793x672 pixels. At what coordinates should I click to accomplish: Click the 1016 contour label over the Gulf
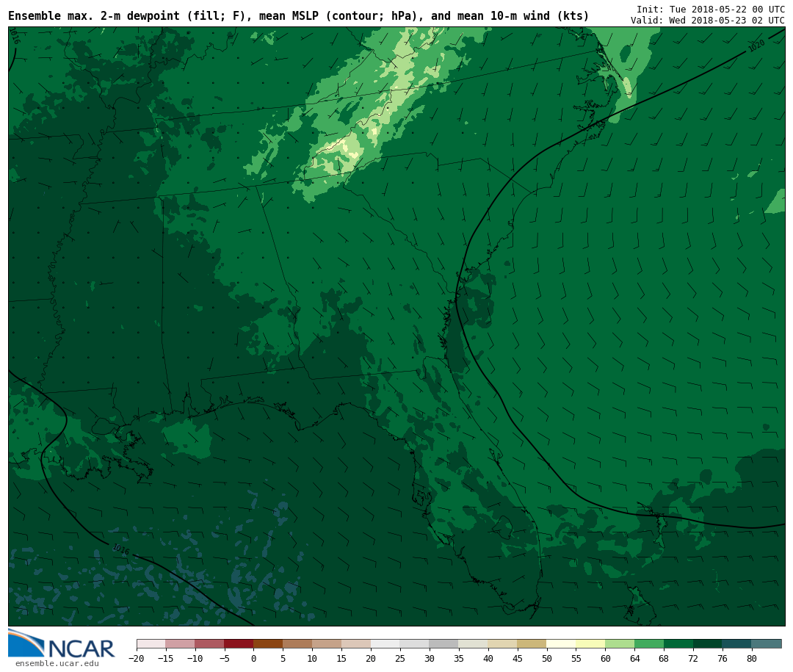point(120,549)
